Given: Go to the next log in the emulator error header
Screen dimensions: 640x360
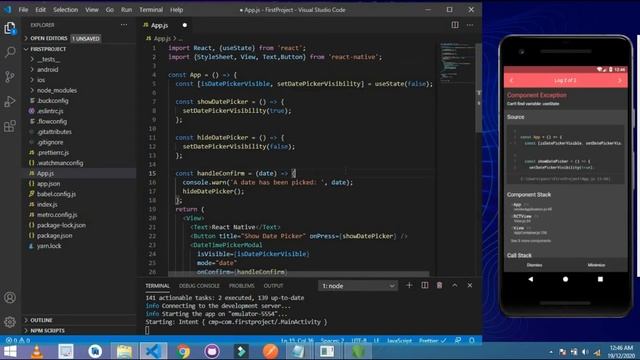Looking at the screenshot, I should point(620,80).
